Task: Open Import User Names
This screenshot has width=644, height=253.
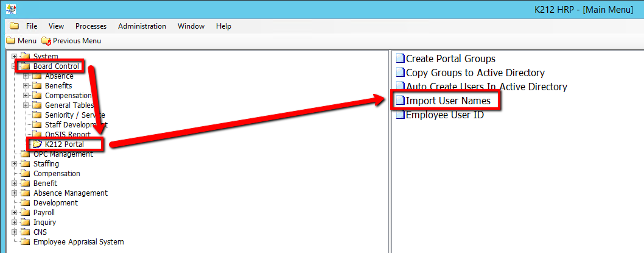Action: [447, 101]
